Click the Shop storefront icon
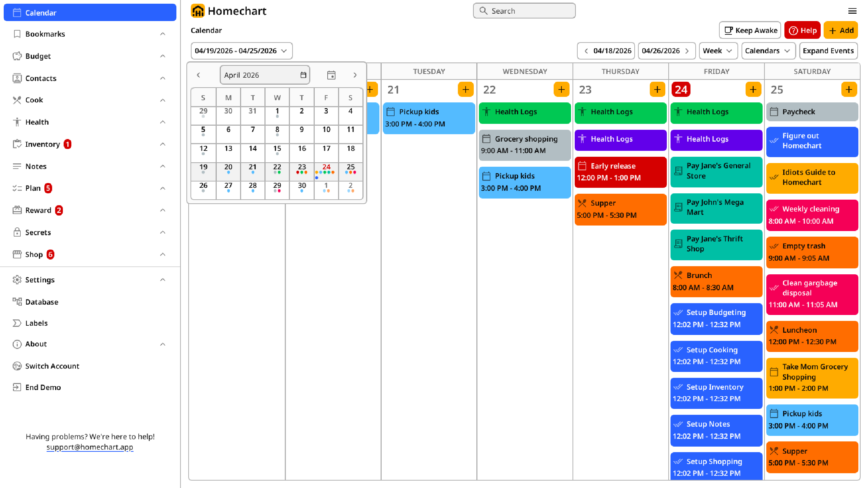The height and width of the screenshot is (488, 868). tap(17, 254)
